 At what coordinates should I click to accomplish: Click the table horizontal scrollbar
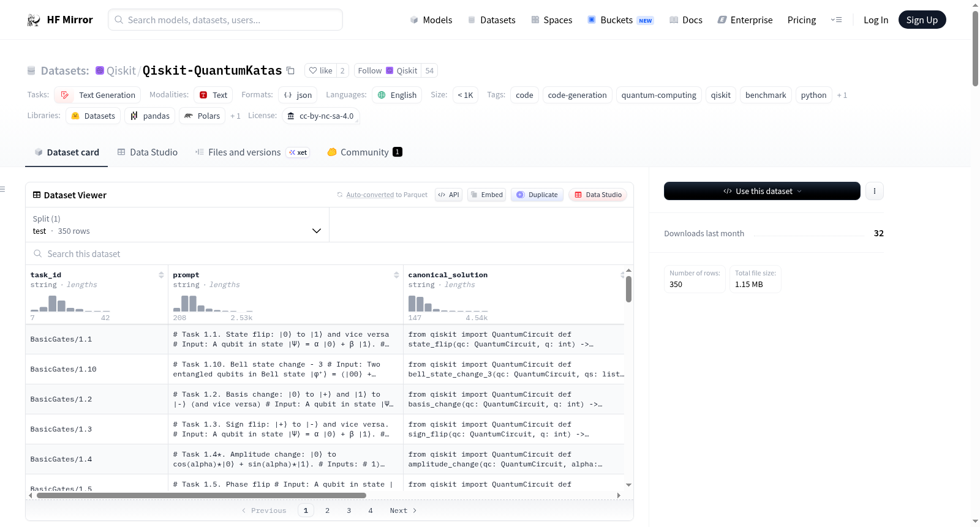tap(202, 496)
